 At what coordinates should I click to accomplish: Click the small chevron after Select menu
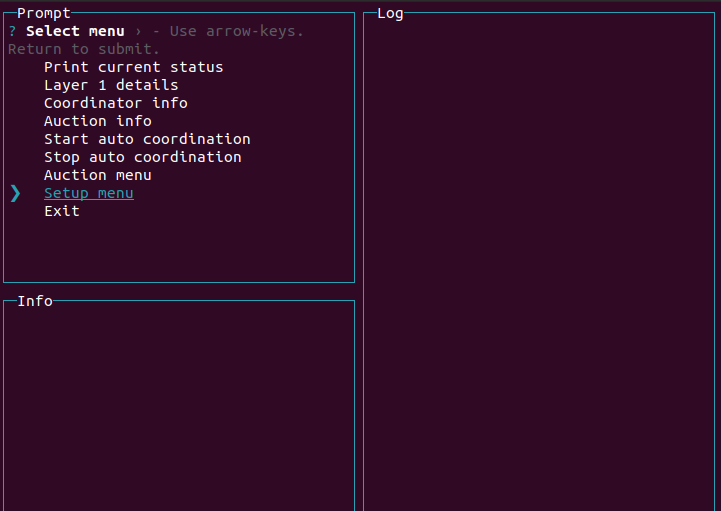tap(138, 31)
